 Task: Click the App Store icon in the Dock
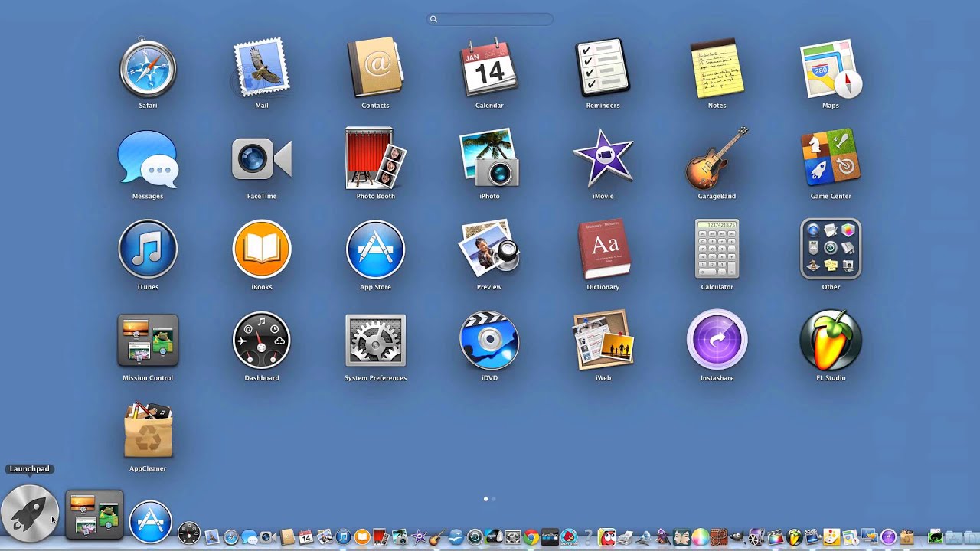[x=150, y=522]
